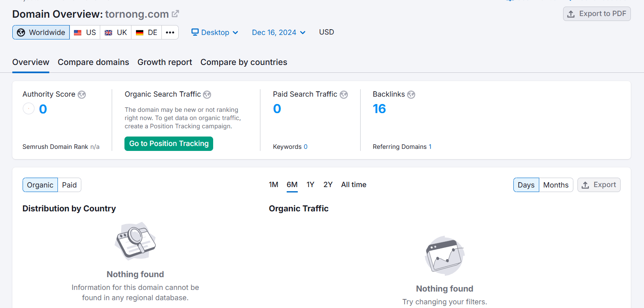Click the USD currency label
The width and height of the screenshot is (644, 308).
point(327,32)
